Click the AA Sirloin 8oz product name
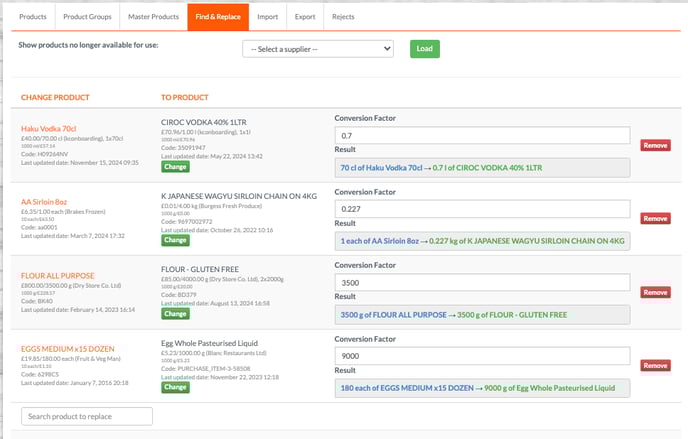 tap(44, 202)
